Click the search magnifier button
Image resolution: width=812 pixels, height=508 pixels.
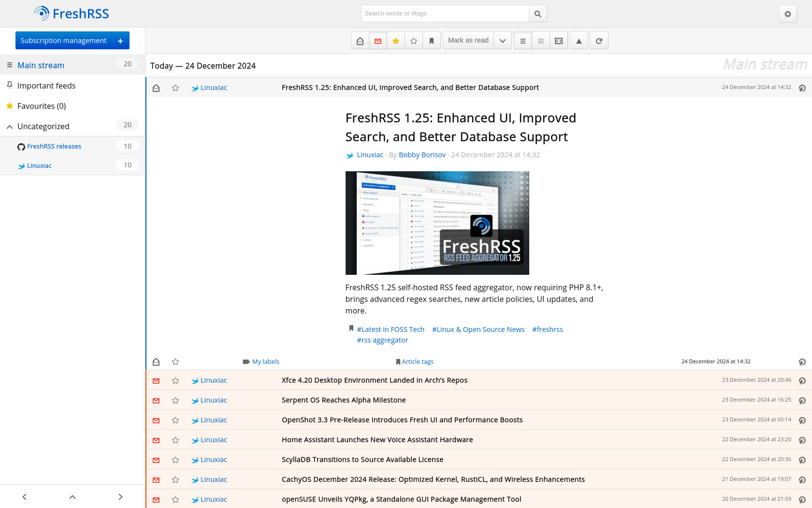pos(538,14)
